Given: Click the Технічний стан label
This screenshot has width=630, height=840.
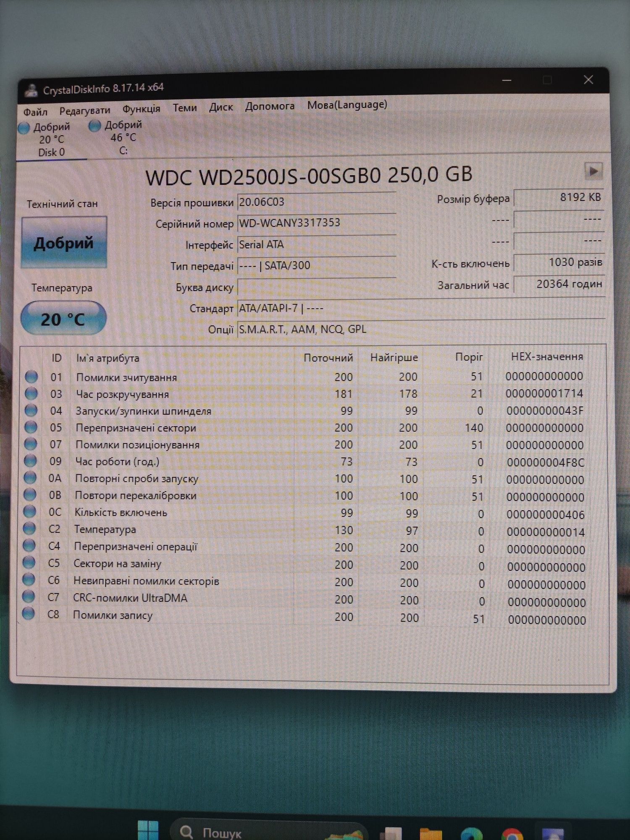Looking at the screenshot, I should point(62,204).
